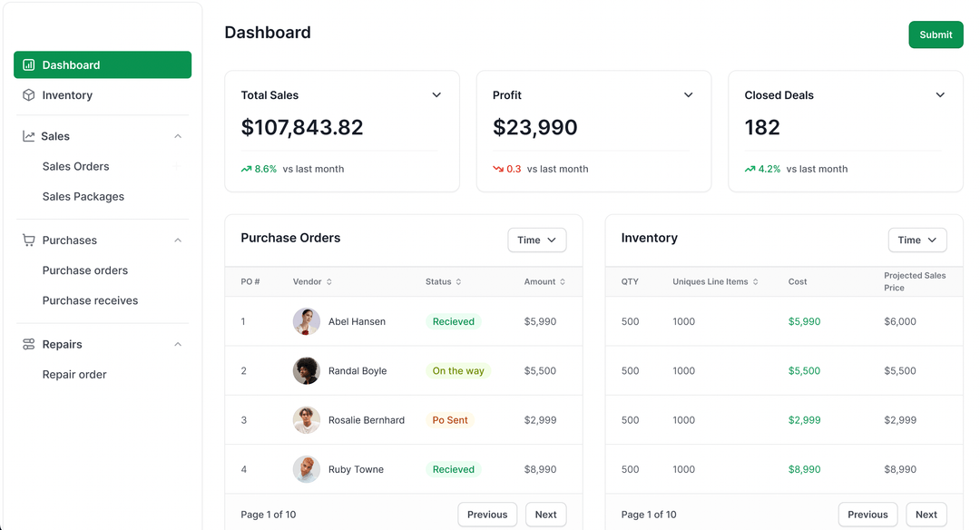
Task: Click Next in Purchase Orders pagination
Action: click(x=545, y=515)
